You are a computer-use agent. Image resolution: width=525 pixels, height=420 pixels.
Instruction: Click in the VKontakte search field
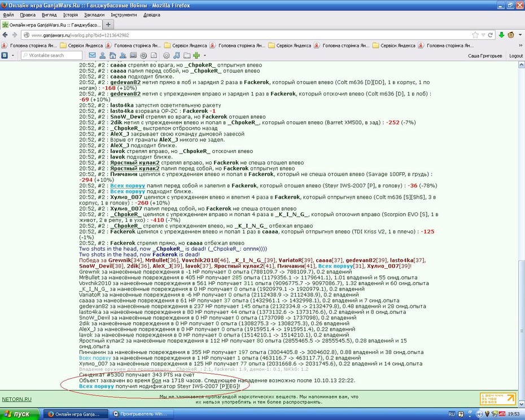(x=52, y=55)
